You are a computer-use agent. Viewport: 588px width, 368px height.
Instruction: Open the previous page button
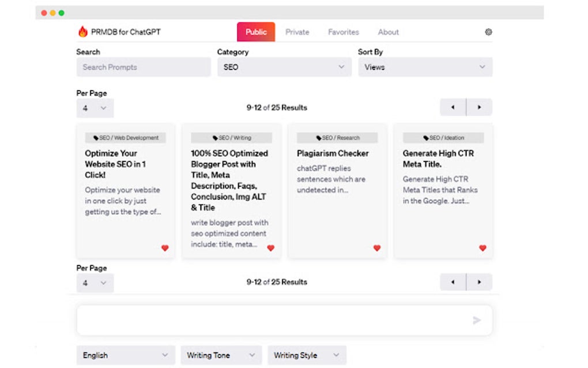(452, 107)
